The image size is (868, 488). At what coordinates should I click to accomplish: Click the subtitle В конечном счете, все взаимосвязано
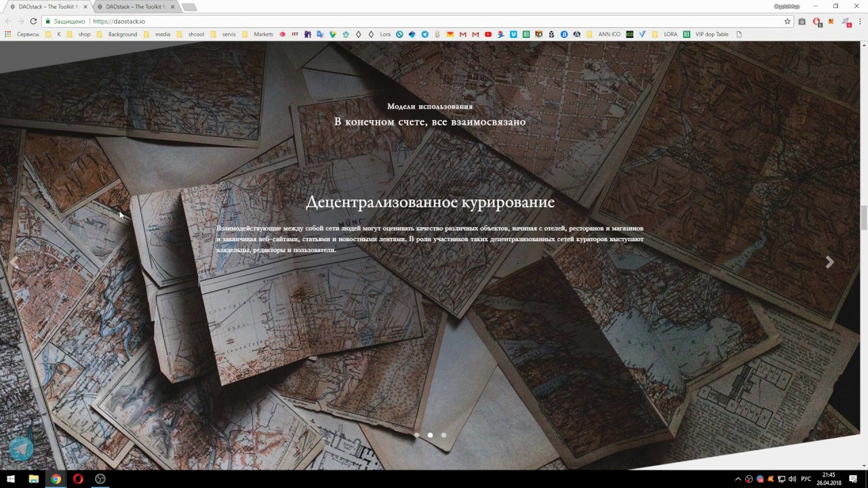coord(430,122)
